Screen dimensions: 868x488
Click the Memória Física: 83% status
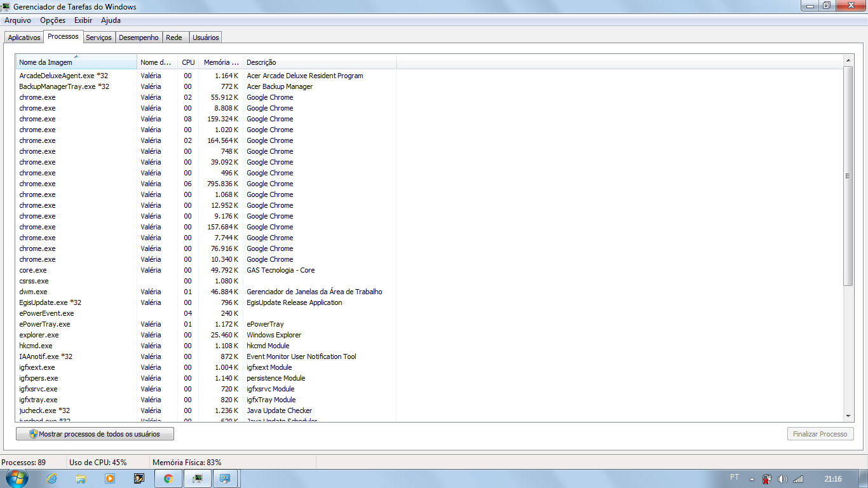tap(187, 462)
